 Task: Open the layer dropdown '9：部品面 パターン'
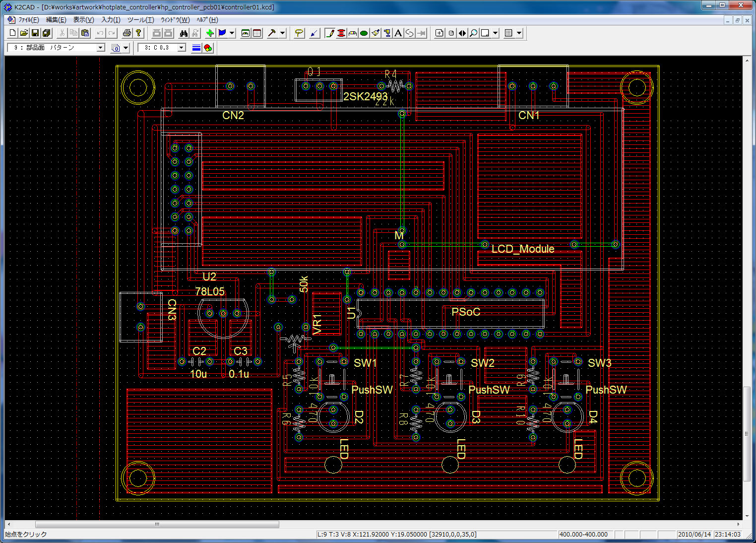100,48
